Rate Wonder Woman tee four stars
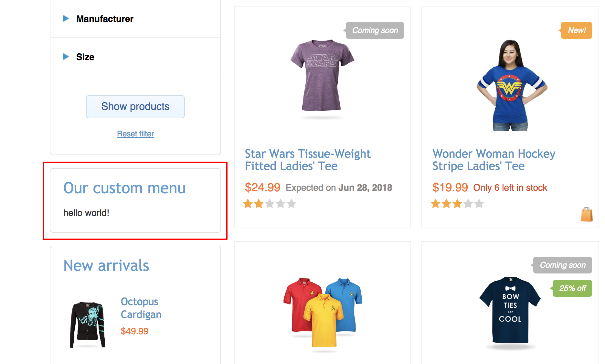The height and width of the screenshot is (364, 605). (x=468, y=204)
